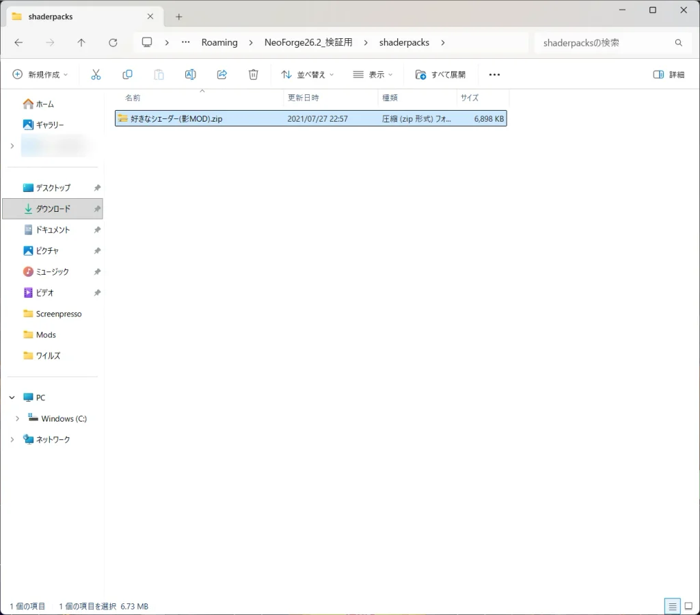
Task: Expand the blurred item below ギャラリー
Action: pyautogui.click(x=12, y=146)
